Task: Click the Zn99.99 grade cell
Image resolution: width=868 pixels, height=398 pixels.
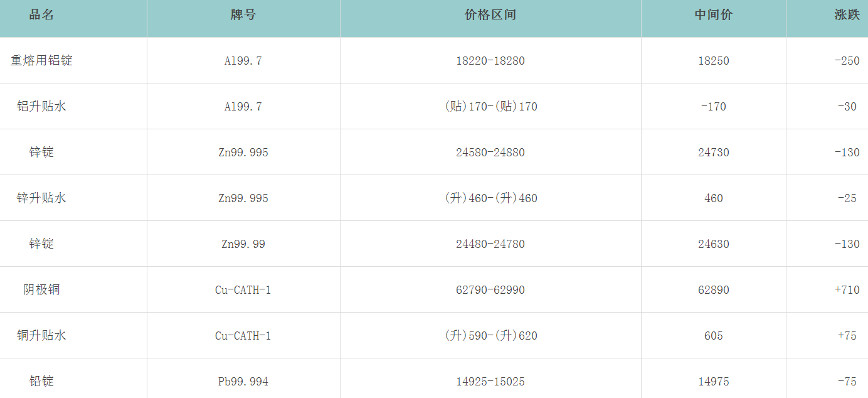Action: (243, 244)
